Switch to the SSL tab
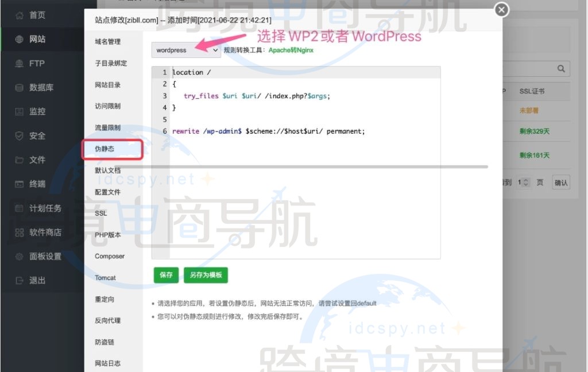 (x=100, y=213)
